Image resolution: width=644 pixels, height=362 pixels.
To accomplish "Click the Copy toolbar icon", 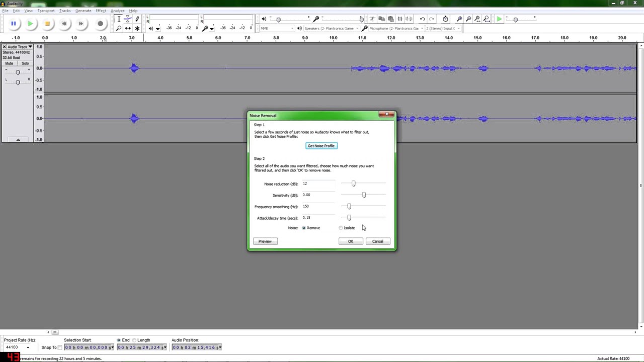I will pos(382,19).
